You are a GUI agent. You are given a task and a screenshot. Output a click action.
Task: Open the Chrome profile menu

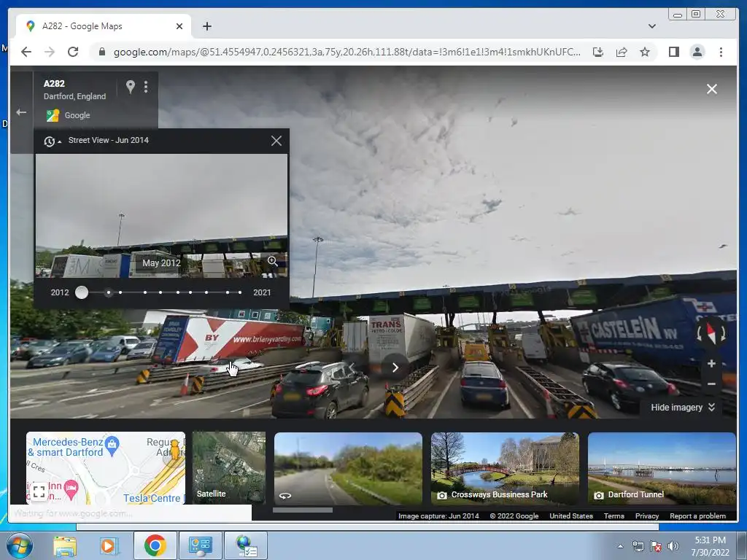click(x=697, y=52)
